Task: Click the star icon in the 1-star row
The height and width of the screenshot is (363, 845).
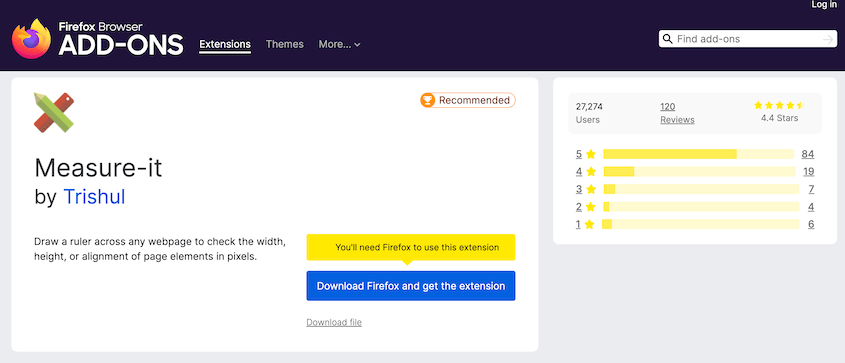Action: (x=589, y=224)
